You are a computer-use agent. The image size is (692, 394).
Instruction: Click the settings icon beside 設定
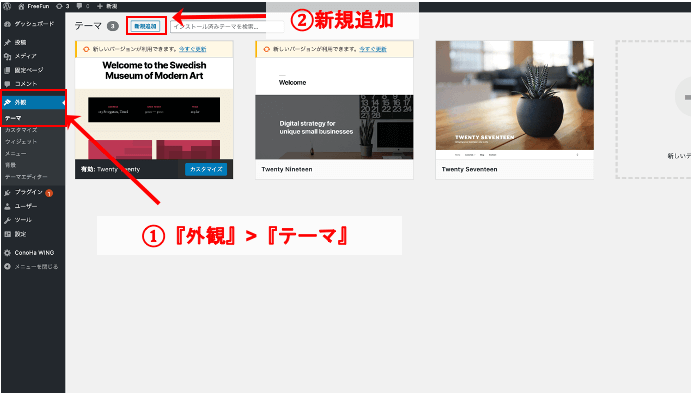(7, 234)
